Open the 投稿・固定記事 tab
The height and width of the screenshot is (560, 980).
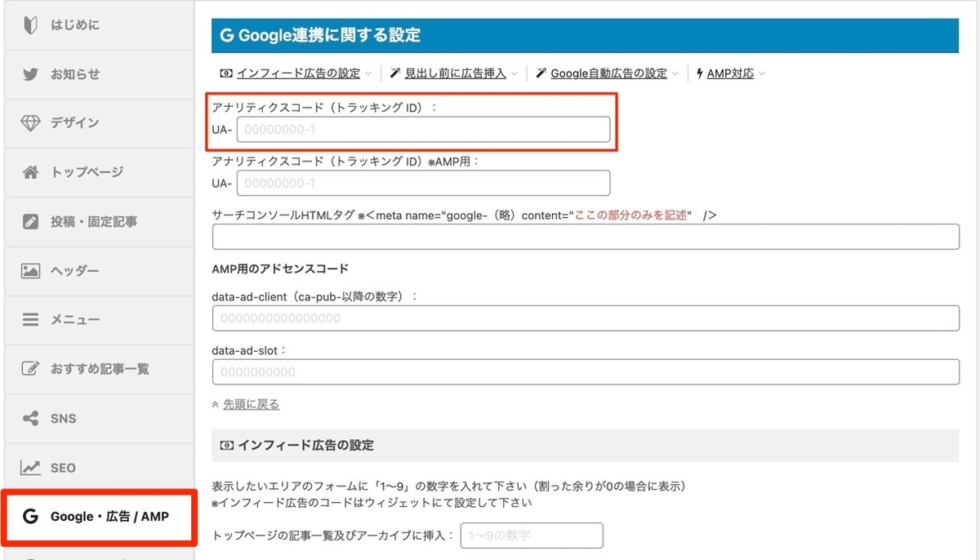tap(100, 221)
